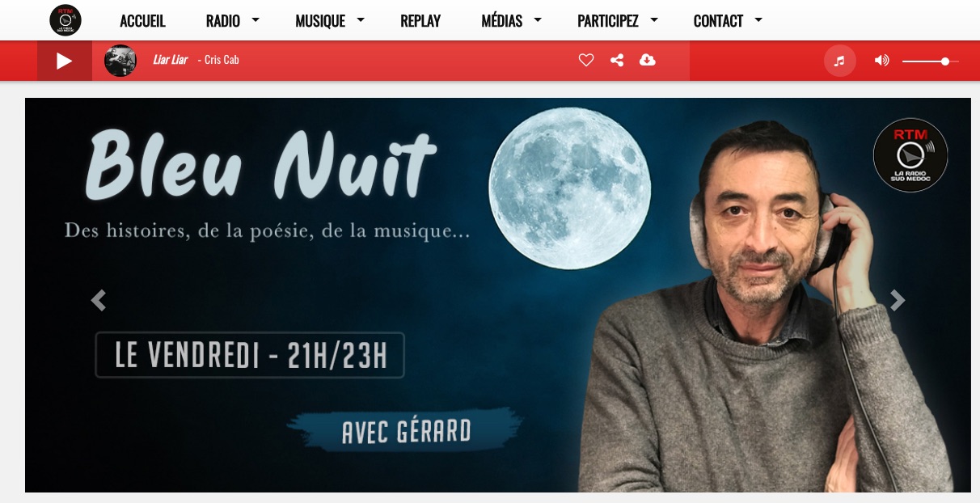This screenshot has height=503, width=980.
Task: Expand the RADIO menu dropdown arrow
Action: [x=256, y=20]
